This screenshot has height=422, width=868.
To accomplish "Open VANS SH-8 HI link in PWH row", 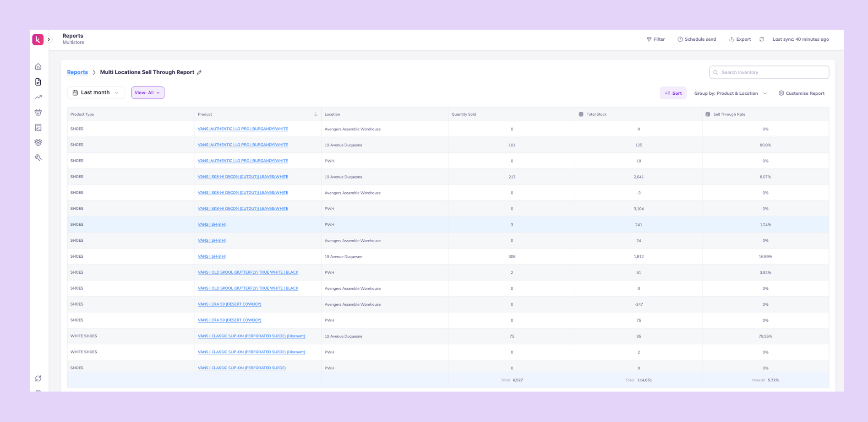I will click(x=212, y=225).
